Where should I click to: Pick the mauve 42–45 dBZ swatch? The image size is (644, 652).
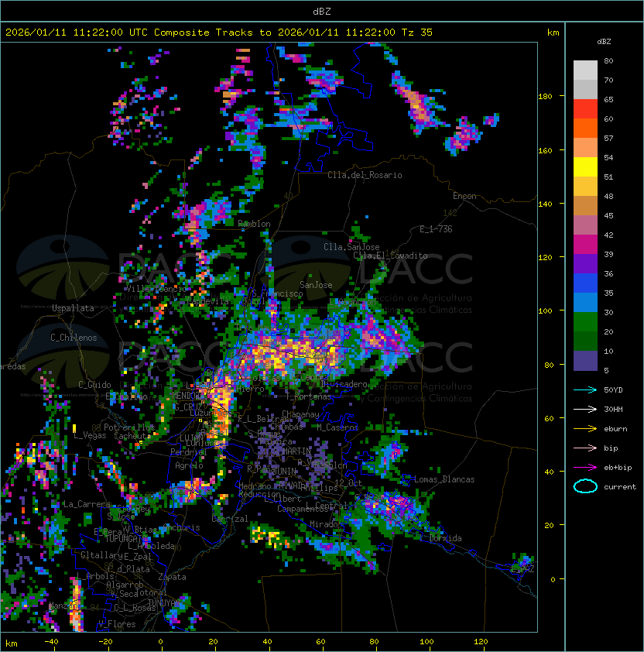pyautogui.click(x=585, y=225)
